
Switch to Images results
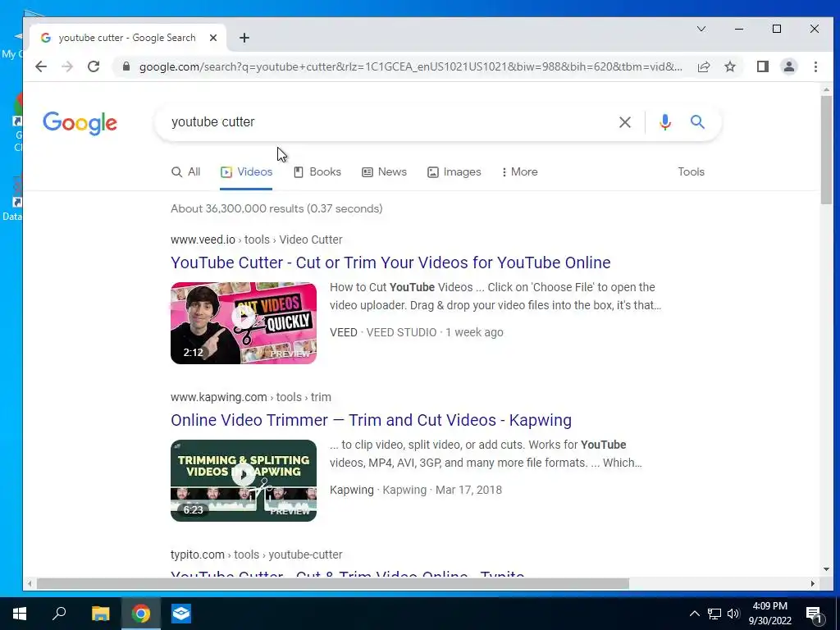454,172
